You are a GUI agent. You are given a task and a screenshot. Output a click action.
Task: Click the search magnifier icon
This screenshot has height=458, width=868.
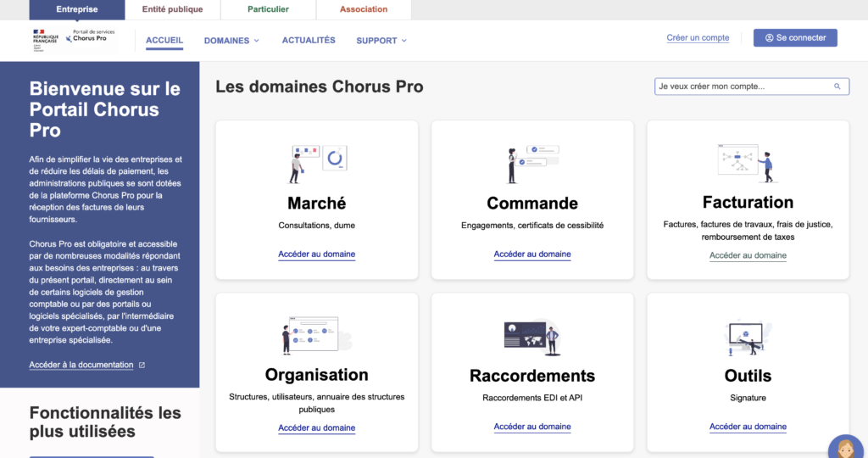837,87
